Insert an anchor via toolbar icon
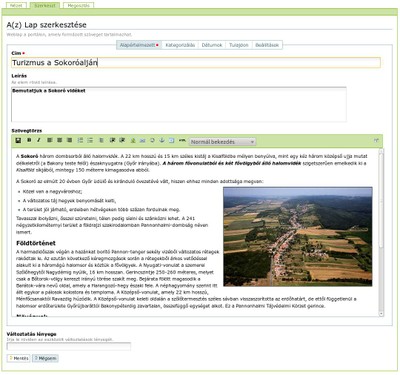The image size is (400, 375). [162, 140]
